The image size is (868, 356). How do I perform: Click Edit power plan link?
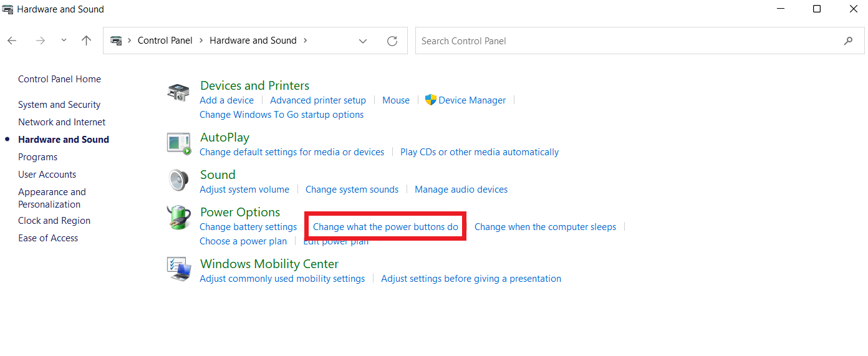[x=335, y=241]
